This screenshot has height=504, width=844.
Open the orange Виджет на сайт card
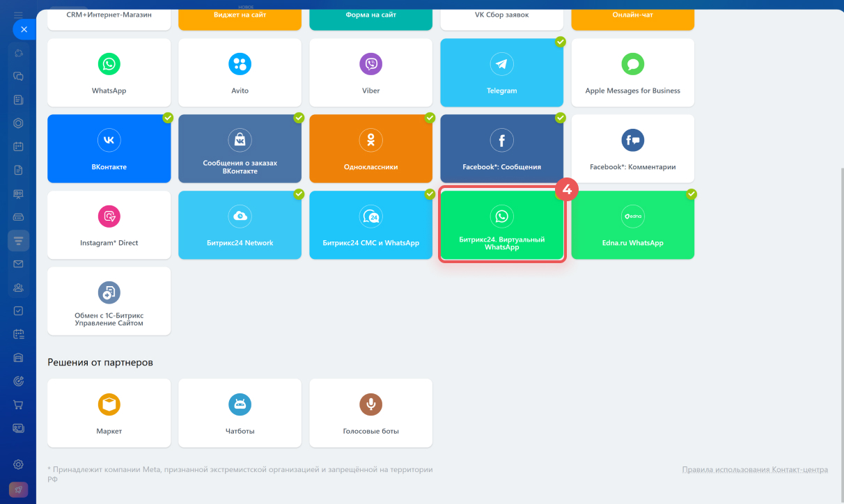pyautogui.click(x=240, y=19)
